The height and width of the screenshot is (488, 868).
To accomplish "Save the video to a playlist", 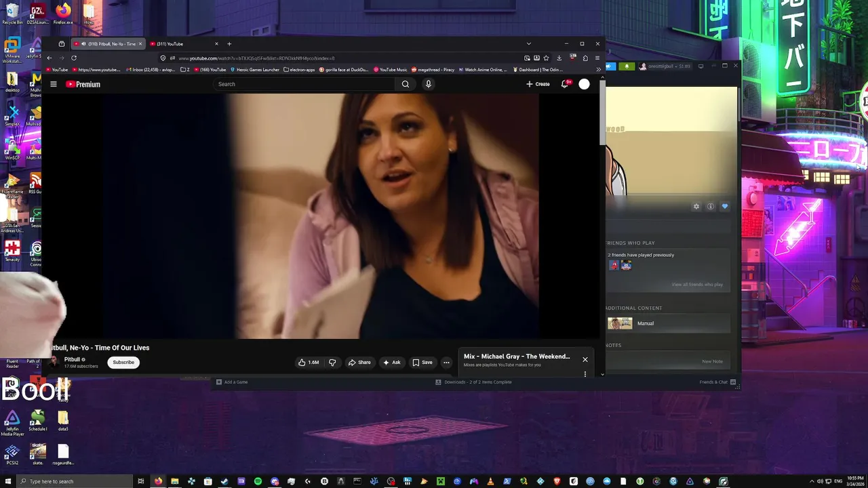I will 422,363.
